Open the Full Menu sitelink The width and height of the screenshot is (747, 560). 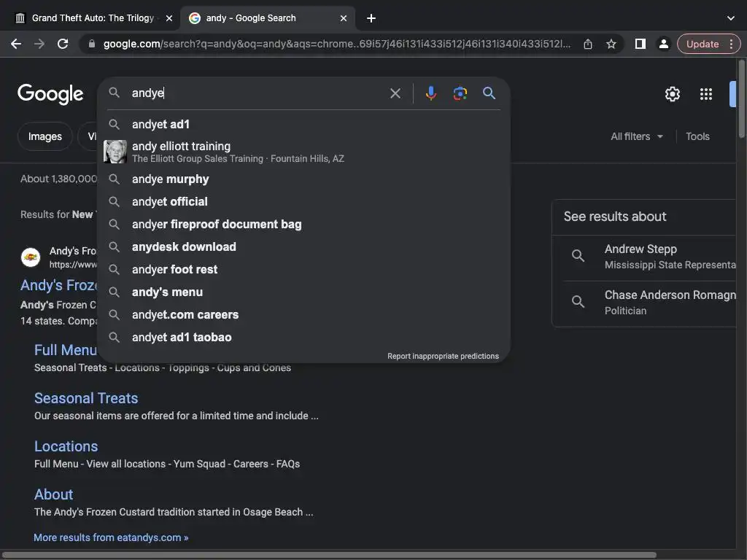coord(65,350)
